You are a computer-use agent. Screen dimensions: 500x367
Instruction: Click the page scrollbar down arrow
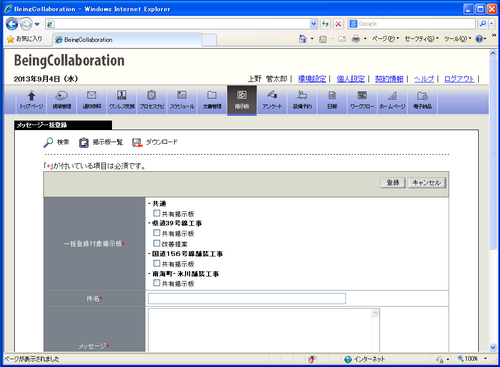point(493,347)
